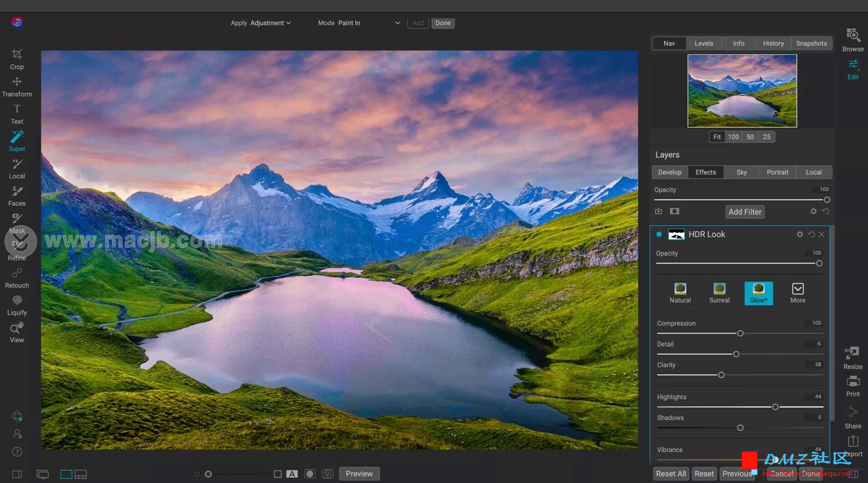Screen dimensions: 868x483
Task: Switch to single image view mode
Action: 66,474
